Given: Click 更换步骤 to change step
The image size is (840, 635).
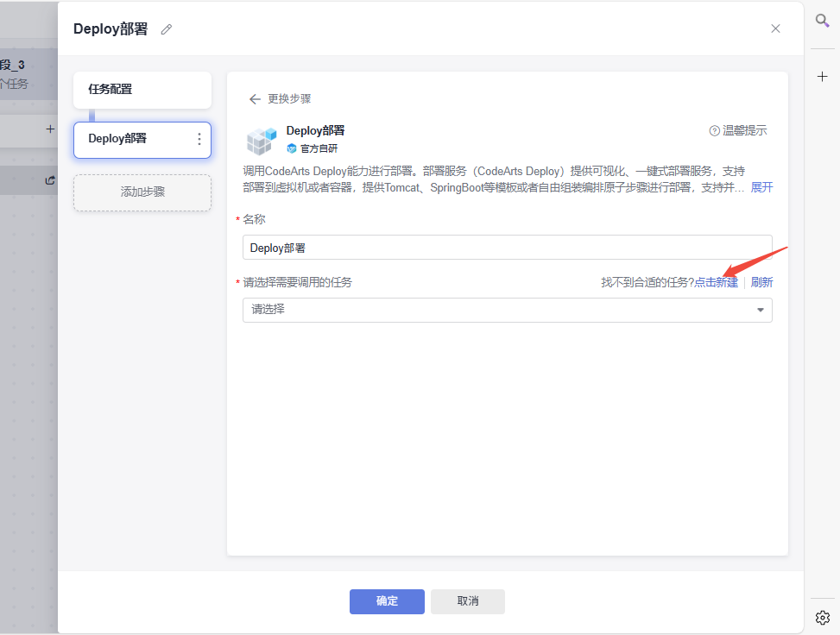Looking at the screenshot, I should (x=289, y=99).
